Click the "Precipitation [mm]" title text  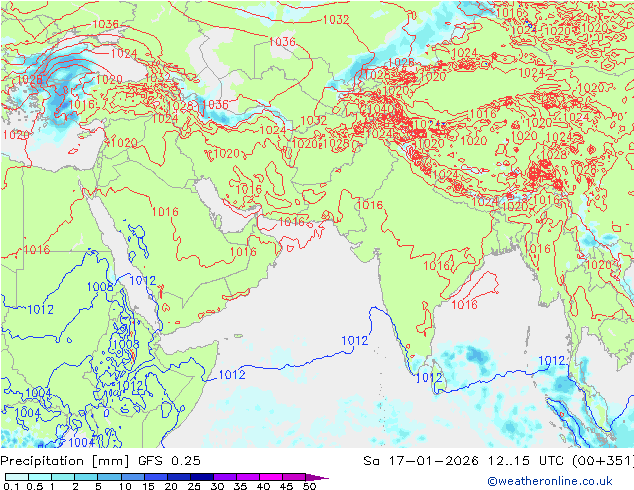pyautogui.click(x=65, y=461)
